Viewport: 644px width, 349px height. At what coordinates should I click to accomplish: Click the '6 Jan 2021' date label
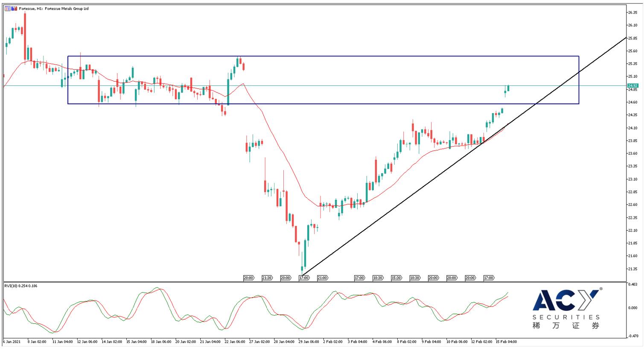(x=12, y=342)
